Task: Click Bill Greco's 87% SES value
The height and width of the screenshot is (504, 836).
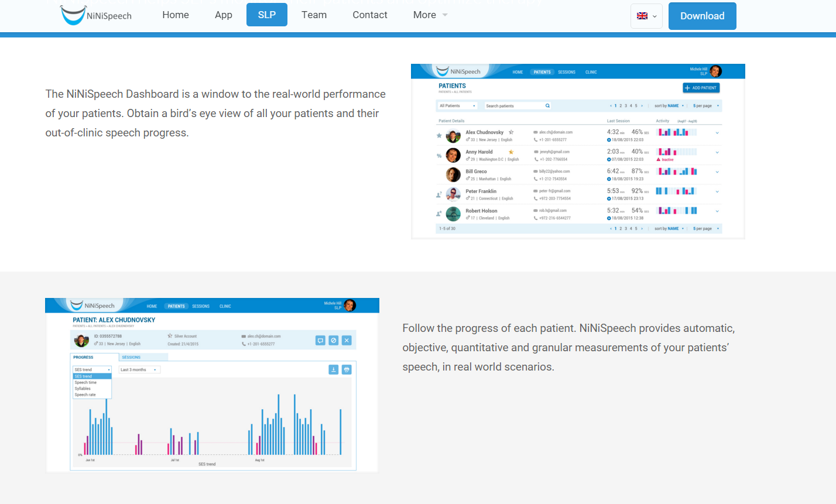Action: pyautogui.click(x=640, y=171)
